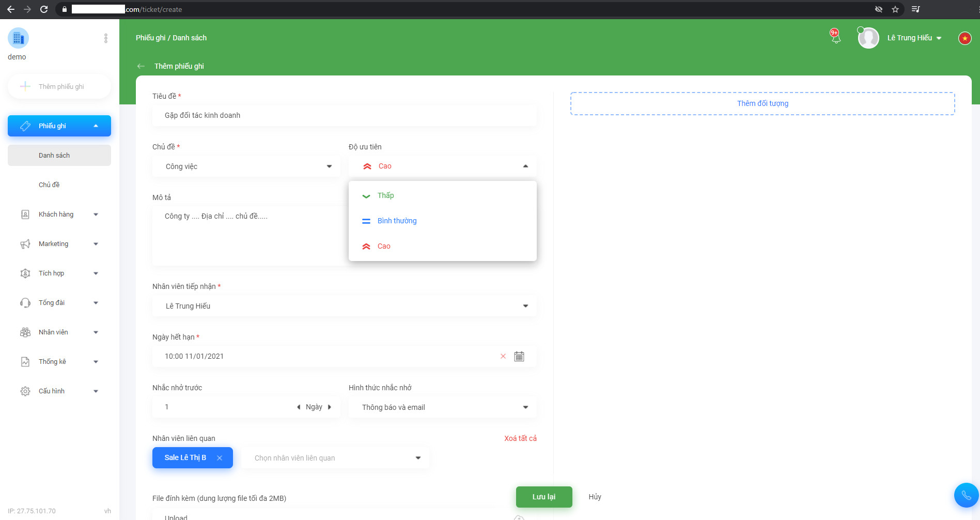Click the Vietnam flag language icon

coord(965,38)
